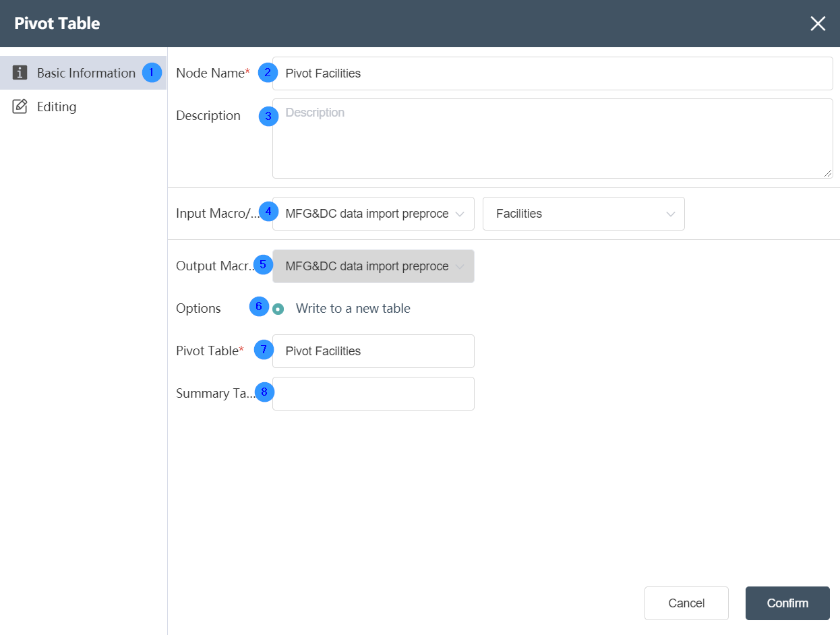Click the Input Macro label
Screen dimensions: 840x635
pyautogui.click(x=218, y=214)
